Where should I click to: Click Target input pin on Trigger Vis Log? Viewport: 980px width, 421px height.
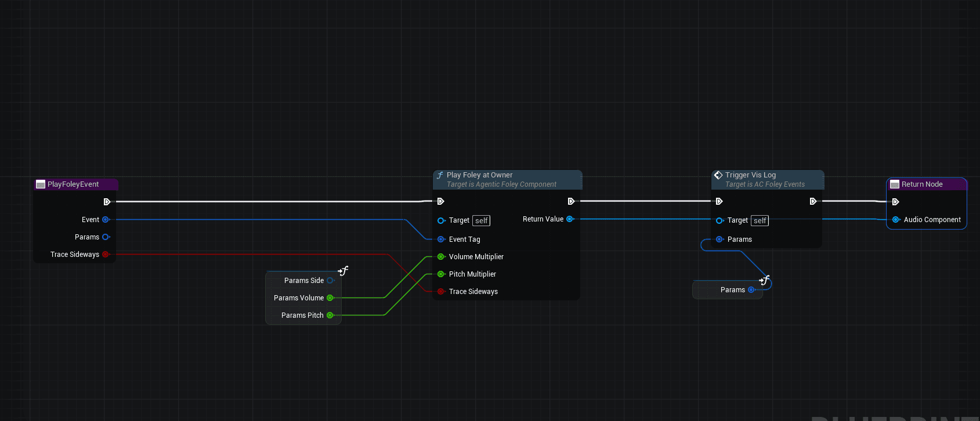click(x=719, y=220)
